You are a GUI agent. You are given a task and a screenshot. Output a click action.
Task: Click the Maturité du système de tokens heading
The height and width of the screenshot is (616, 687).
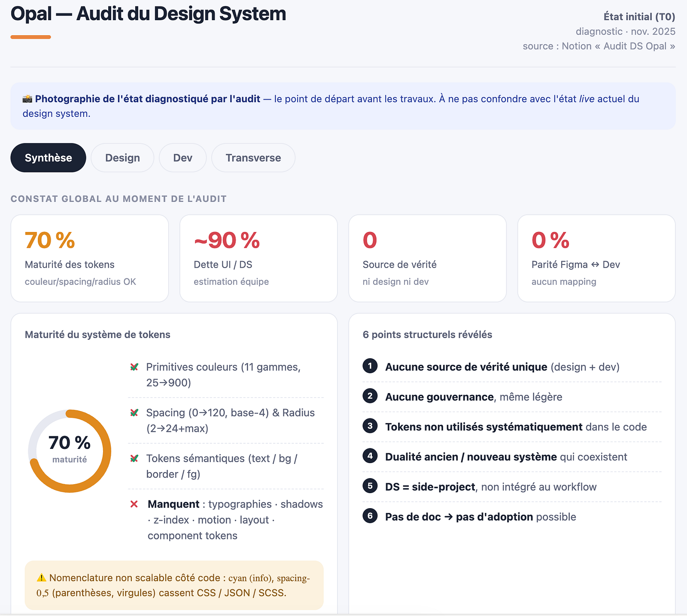point(97,335)
